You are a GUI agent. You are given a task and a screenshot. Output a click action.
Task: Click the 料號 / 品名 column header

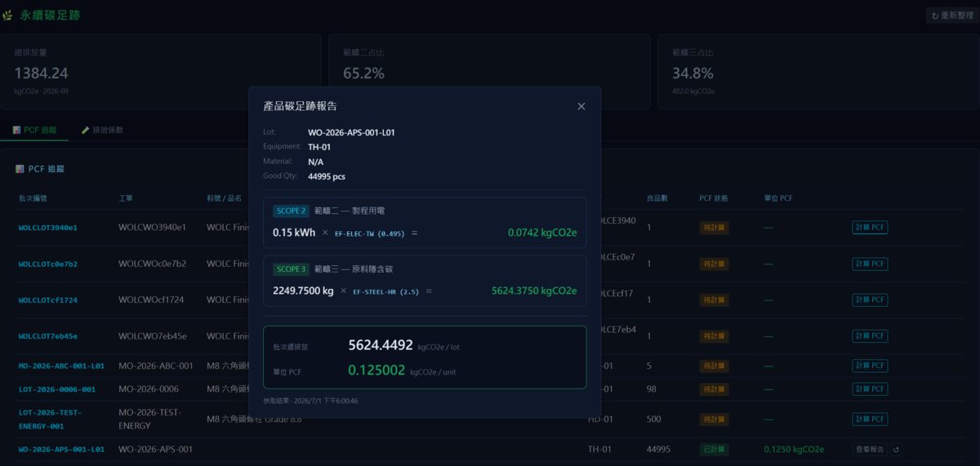(x=225, y=198)
